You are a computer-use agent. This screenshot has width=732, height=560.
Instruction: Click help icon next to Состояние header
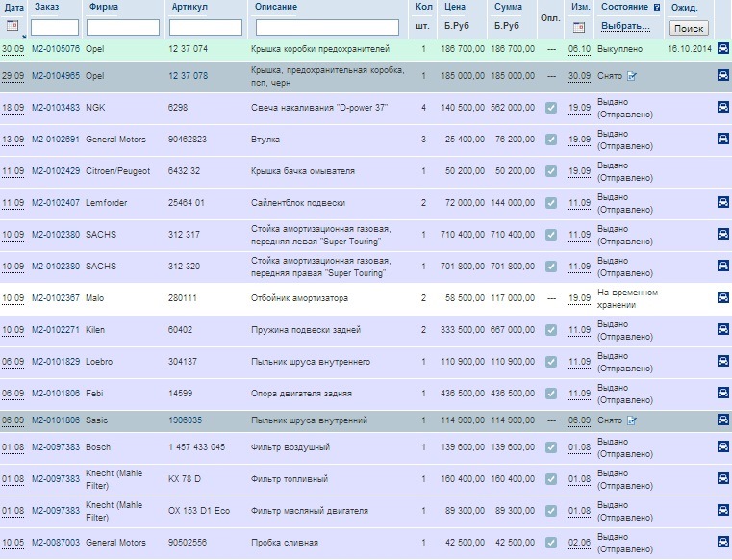(657, 7)
